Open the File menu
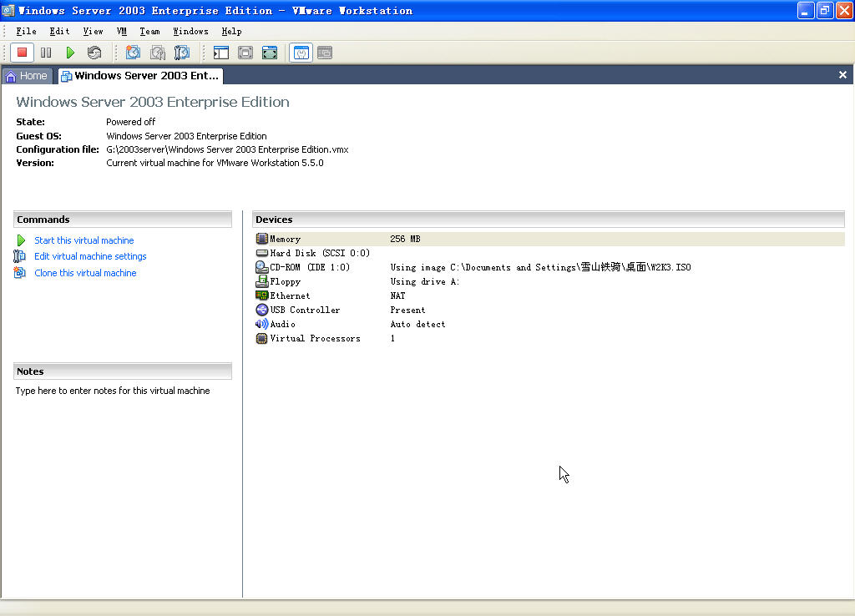 click(26, 31)
